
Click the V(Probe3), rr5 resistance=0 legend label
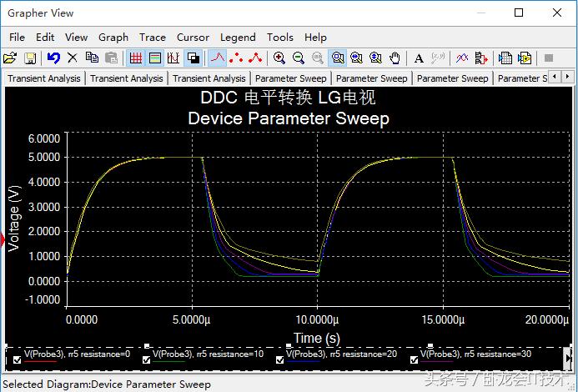pos(77,354)
